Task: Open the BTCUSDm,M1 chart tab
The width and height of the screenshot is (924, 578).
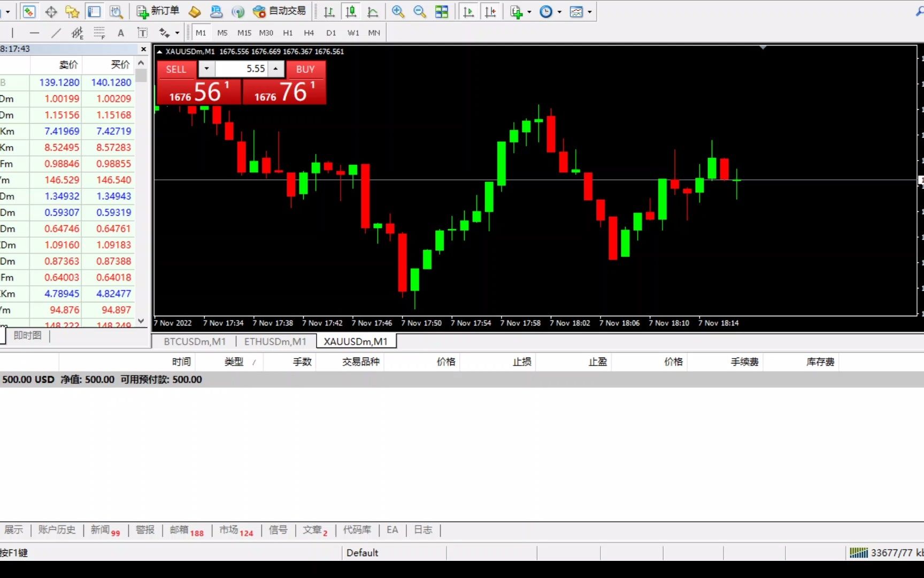Action: [195, 341]
